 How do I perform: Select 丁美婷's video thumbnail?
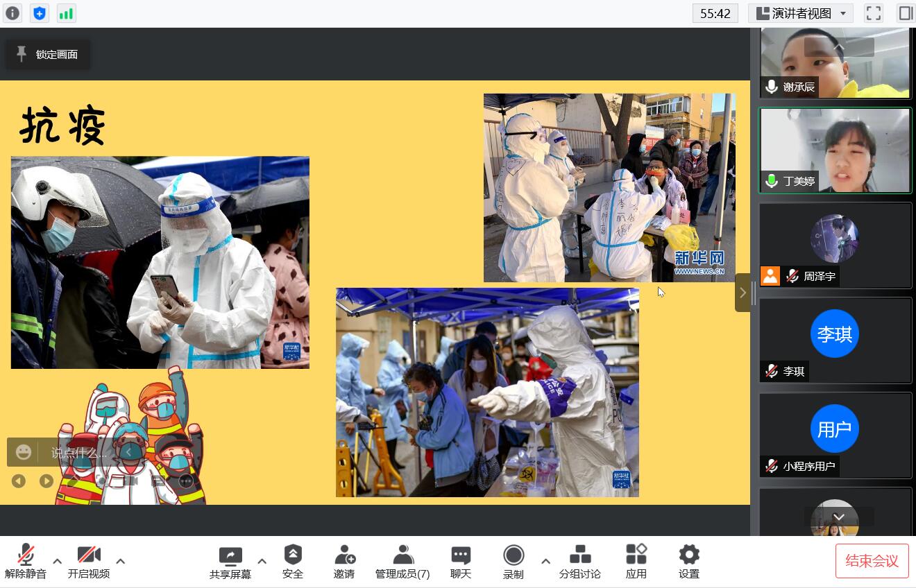835,150
